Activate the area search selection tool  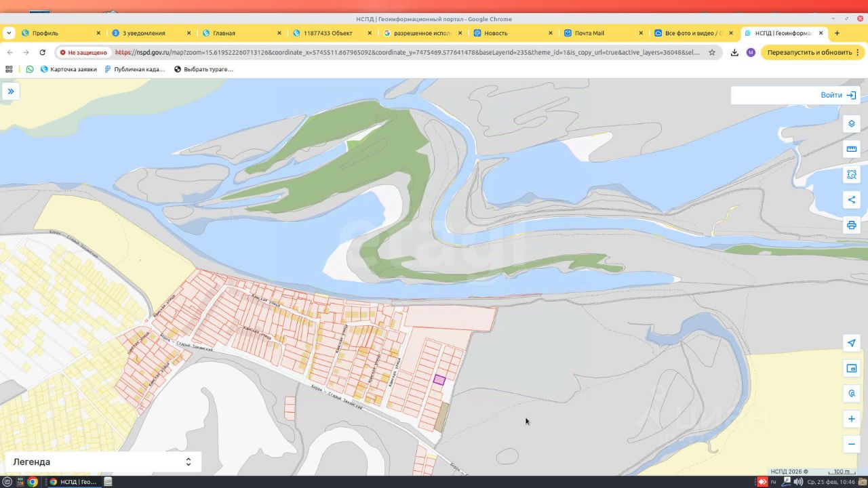(x=852, y=174)
